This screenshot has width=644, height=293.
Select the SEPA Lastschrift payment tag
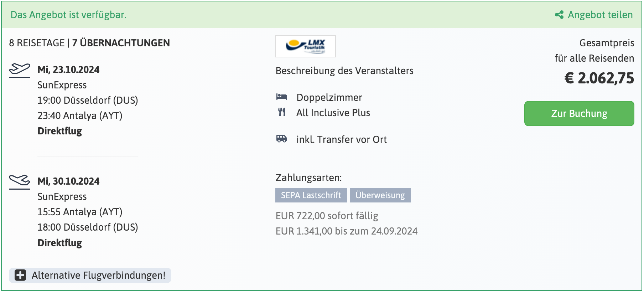point(311,195)
